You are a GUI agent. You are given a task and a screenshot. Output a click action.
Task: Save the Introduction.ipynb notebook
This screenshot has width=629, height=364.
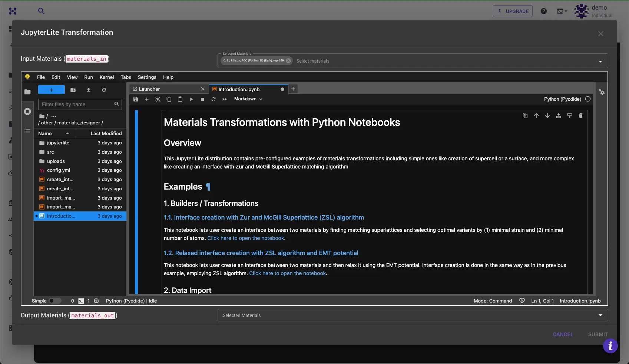(x=135, y=99)
